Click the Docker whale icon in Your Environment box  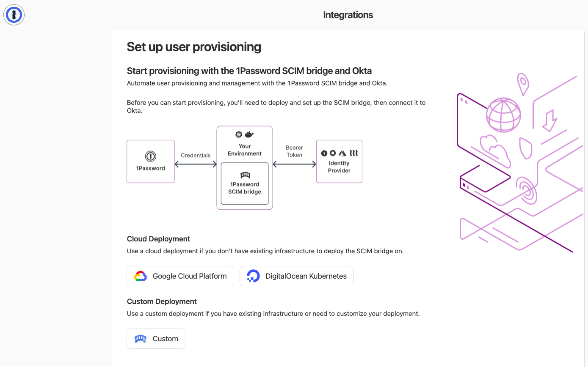coord(249,134)
